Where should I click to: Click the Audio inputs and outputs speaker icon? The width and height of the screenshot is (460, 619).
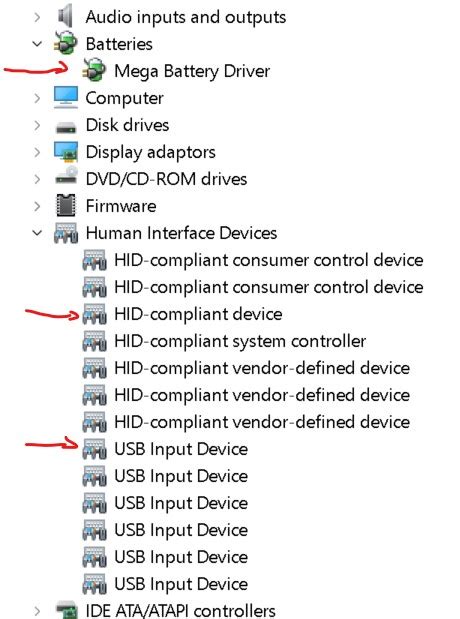(x=66, y=16)
